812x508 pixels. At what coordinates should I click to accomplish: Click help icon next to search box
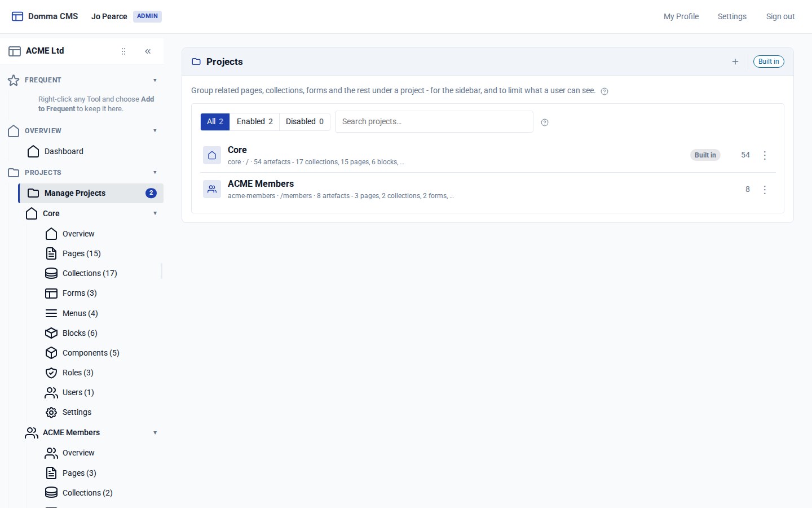545,122
